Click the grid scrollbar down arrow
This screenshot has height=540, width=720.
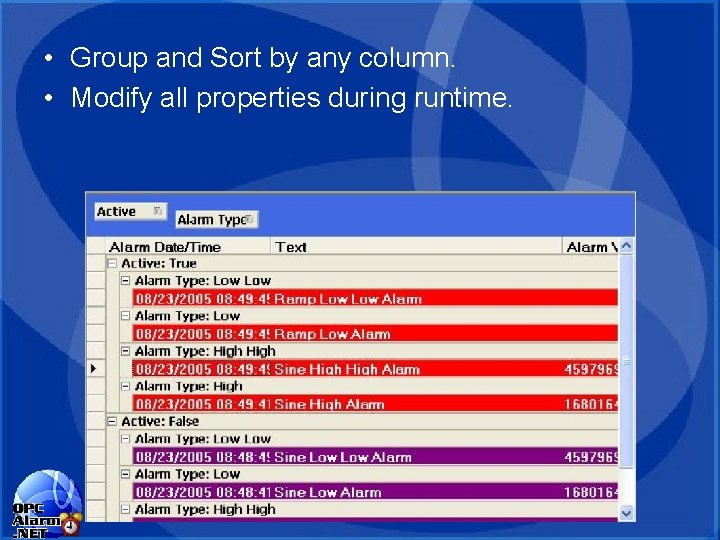(x=626, y=512)
